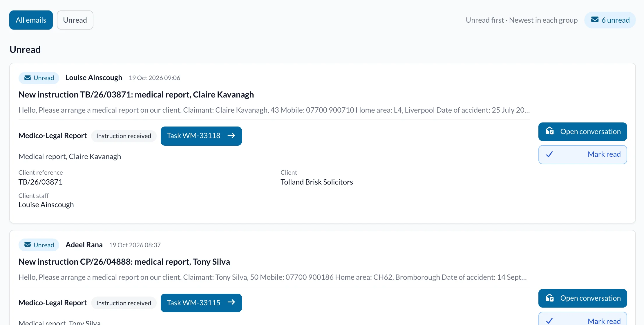Click the Unread section heading
The height and width of the screenshot is (325, 644).
25,50
